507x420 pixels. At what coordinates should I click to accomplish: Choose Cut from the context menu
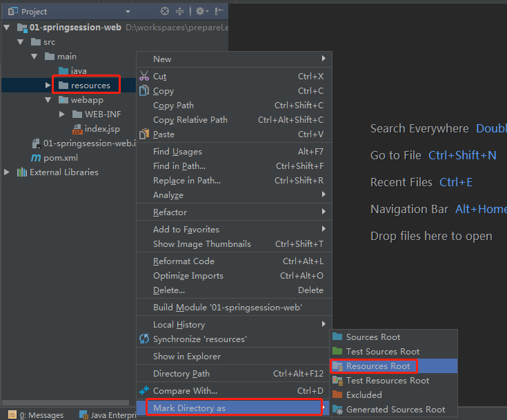pyautogui.click(x=160, y=77)
